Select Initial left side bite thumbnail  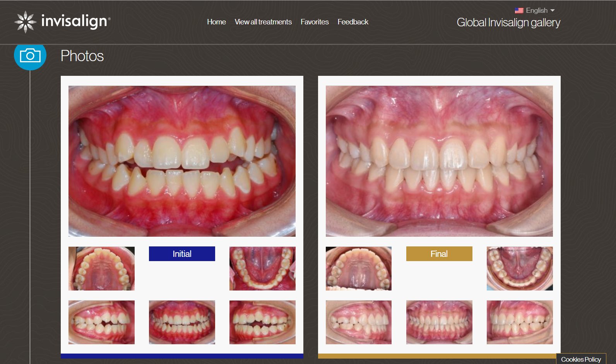point(262,322)
